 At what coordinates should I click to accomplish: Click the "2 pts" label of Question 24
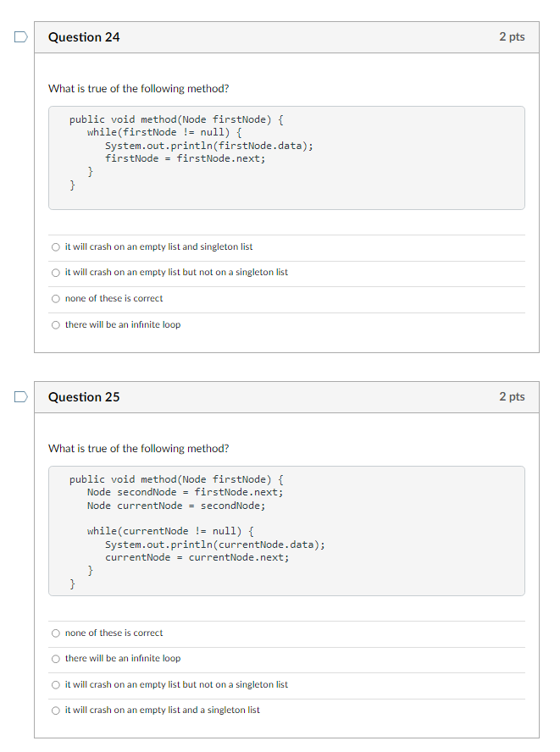pos(512,36)
